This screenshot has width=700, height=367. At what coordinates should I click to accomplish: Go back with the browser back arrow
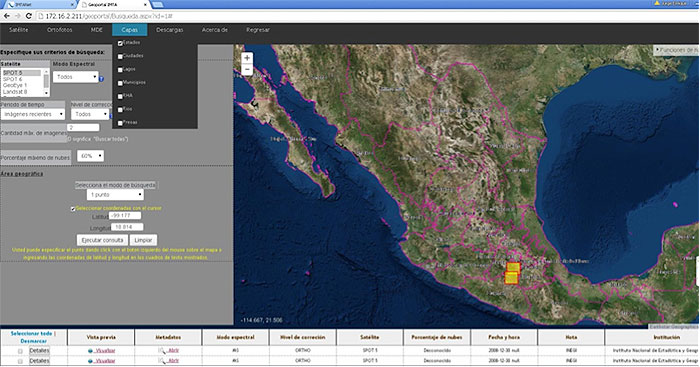[7, 16]
